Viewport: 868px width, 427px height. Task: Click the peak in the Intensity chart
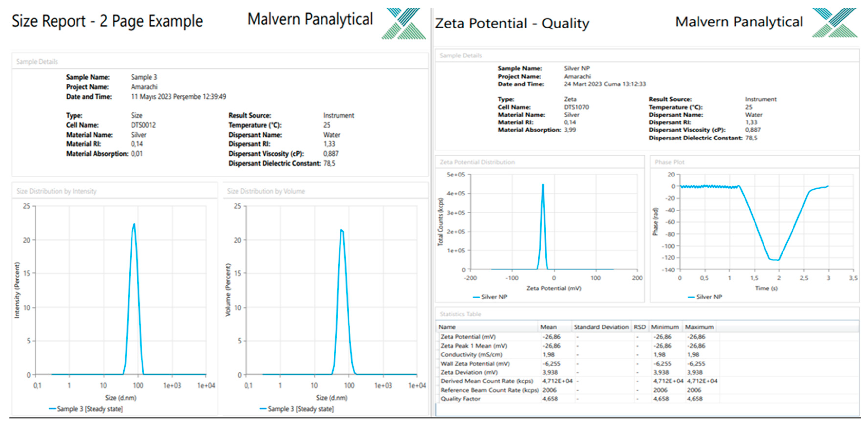click(134, 224)
